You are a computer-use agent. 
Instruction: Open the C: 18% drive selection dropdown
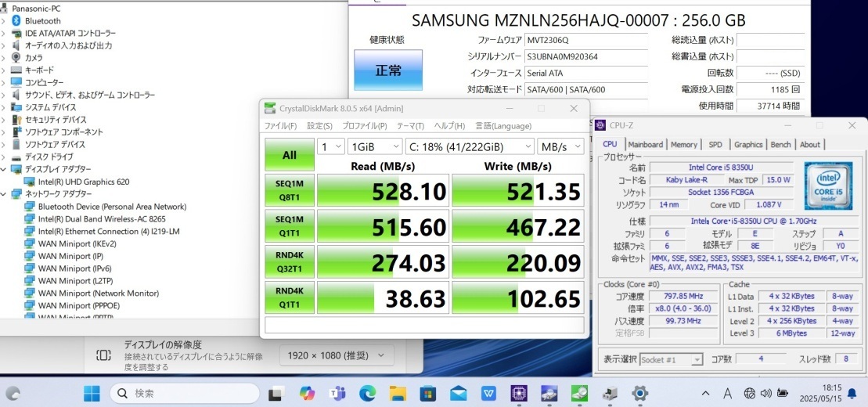click(x=470, y=146)
